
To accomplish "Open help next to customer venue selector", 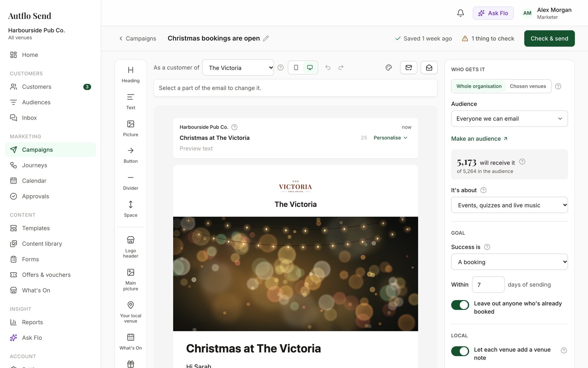I will (x=281, y=68).
